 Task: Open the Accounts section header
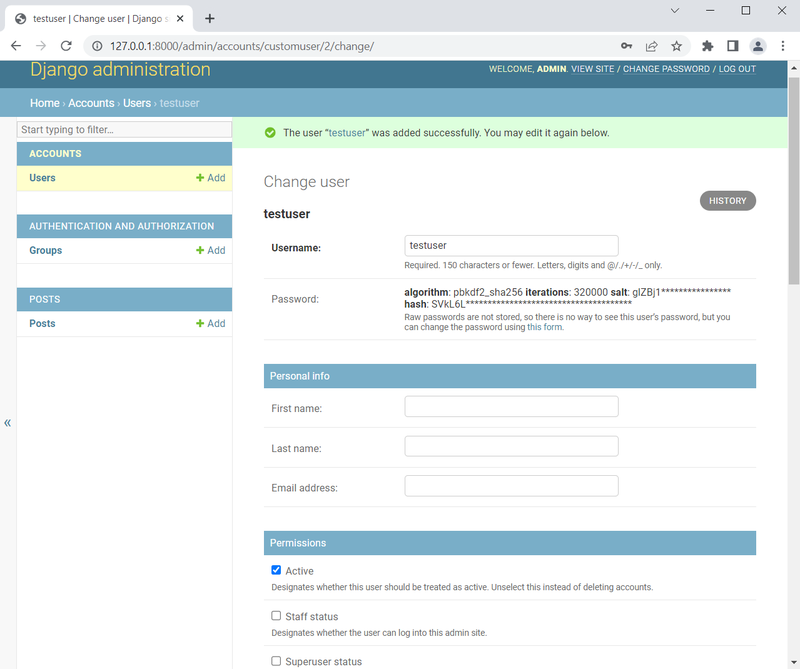[55, 154]
